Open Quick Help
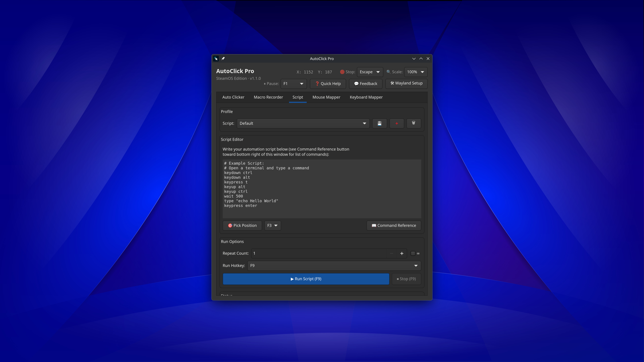The height and width of the screenshot is (362, 644). click(x=328, y=84)
